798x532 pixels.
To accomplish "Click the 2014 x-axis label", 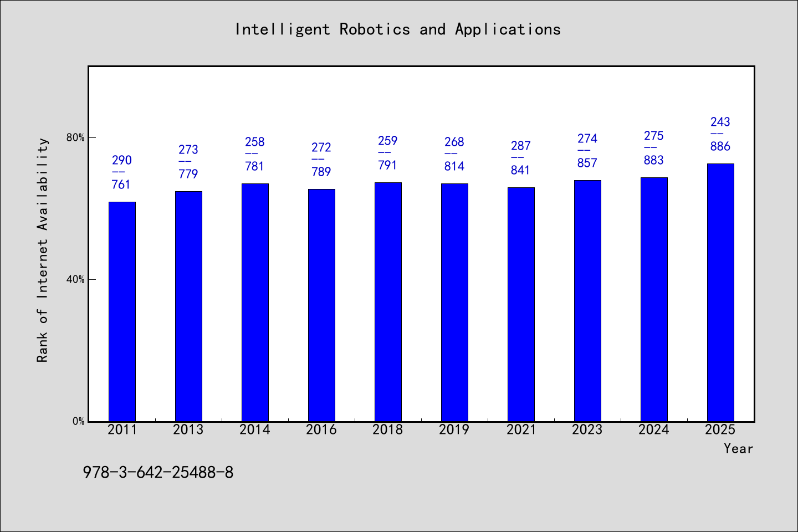I will point(255,429).
